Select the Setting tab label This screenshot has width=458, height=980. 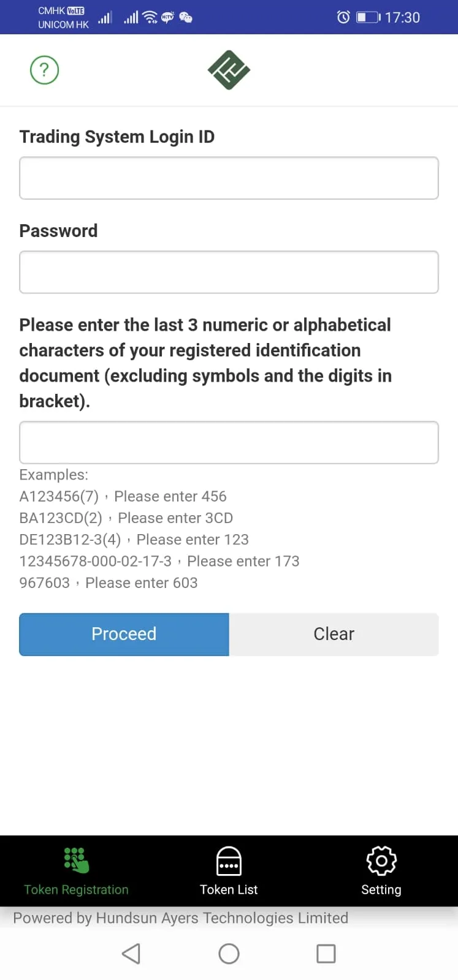pyautogui.click(x=381, y=889)
